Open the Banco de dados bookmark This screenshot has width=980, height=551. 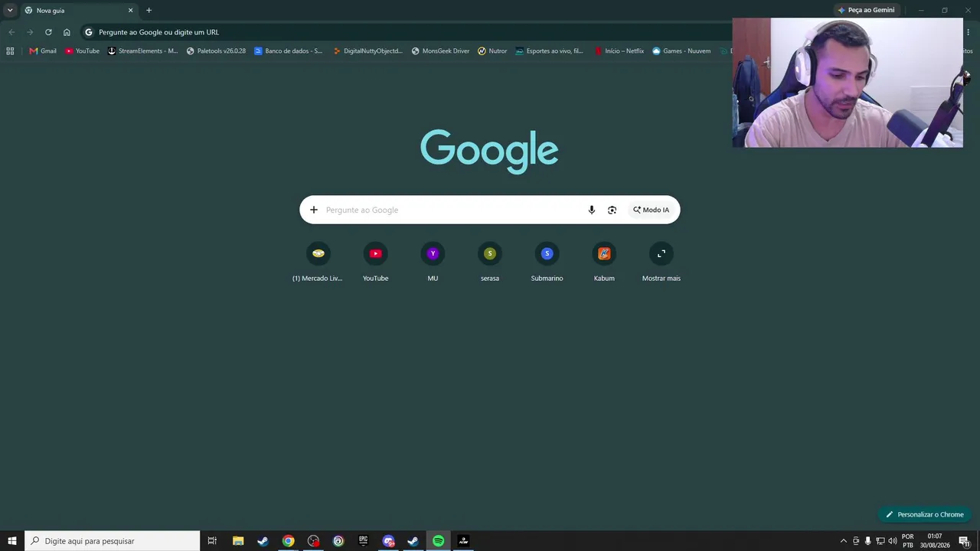click(x=288, y=51)
